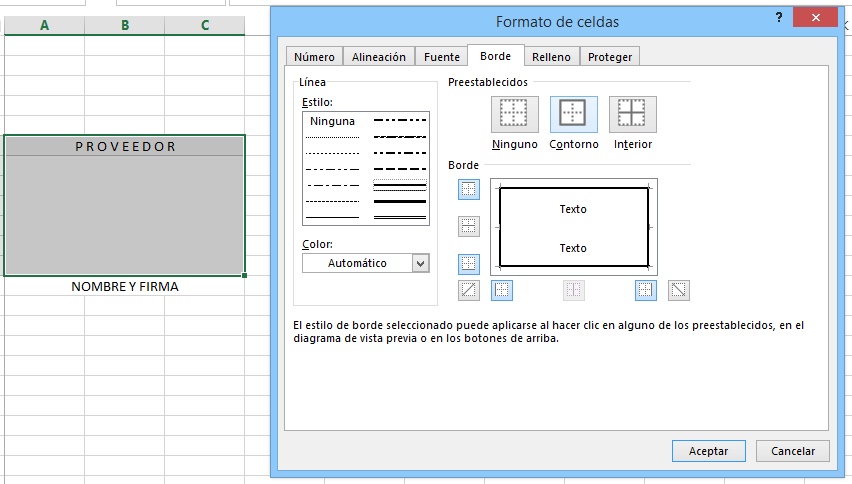Toggle the bottom border button

(469, 264)
